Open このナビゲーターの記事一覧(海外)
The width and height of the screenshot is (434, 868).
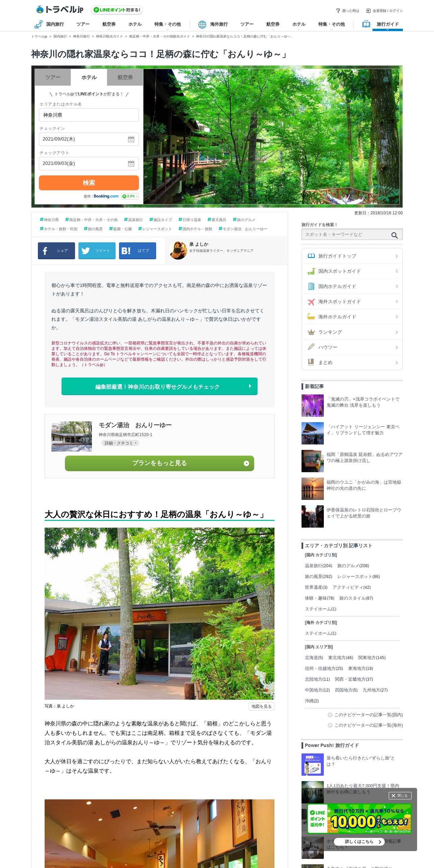pyautogui.click(x=365, y=725)
